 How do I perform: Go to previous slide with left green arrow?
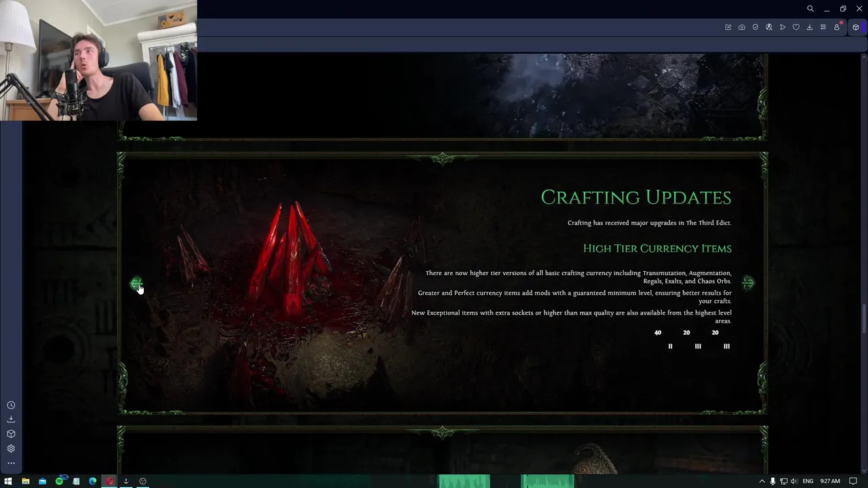pyautogui.click(x=136, y=283)
